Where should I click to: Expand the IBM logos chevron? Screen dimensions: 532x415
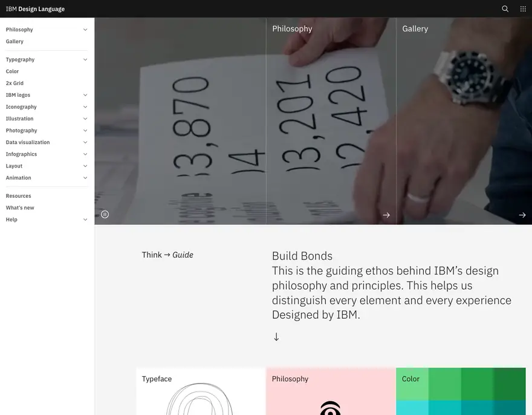point(85,95)
